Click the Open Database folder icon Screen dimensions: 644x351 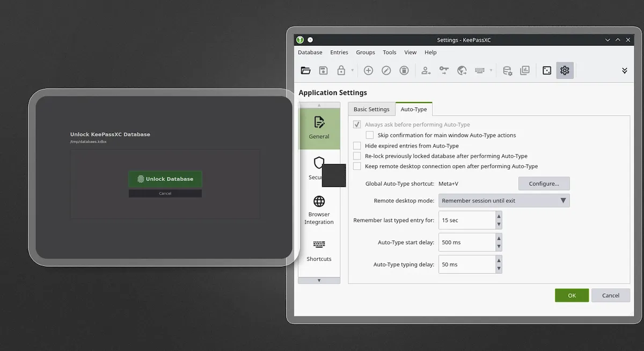click(306, 70)
